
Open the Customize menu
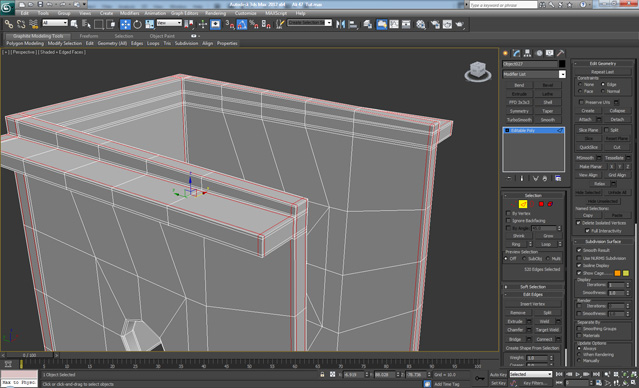[x=246, y=13]
